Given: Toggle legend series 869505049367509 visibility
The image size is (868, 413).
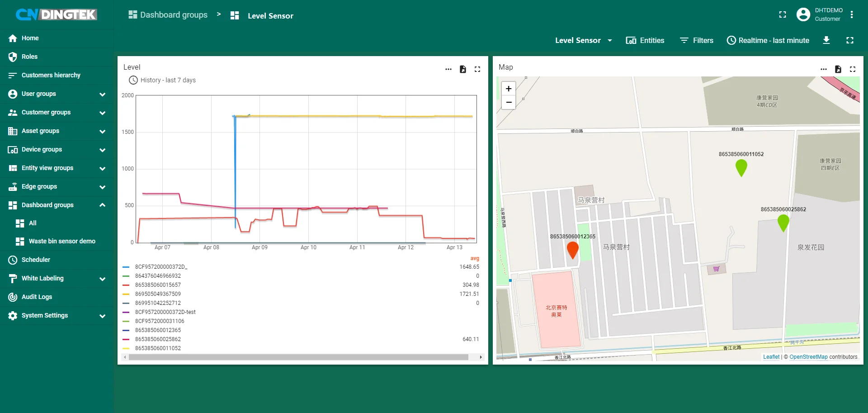Looking at the screenshot, I should [158, 294].
